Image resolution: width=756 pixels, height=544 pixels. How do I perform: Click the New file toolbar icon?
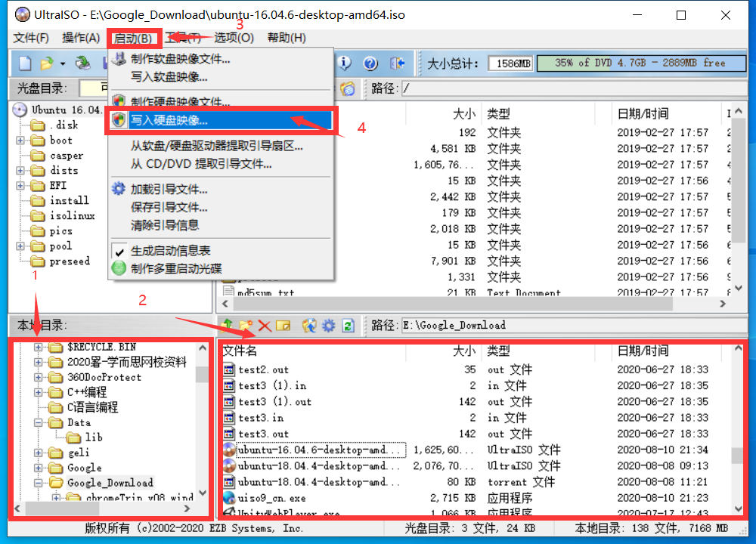click(x=25, y=63)
